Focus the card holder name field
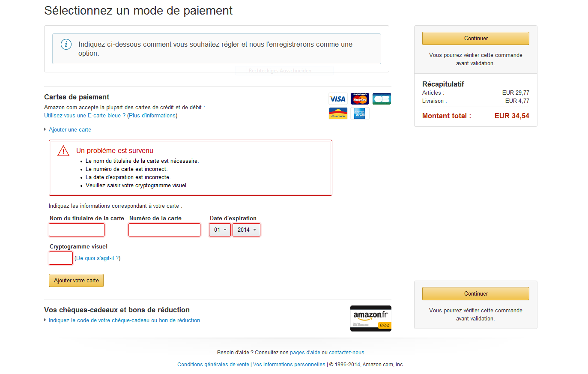588x374 pixels. click(x=77, y=230)
